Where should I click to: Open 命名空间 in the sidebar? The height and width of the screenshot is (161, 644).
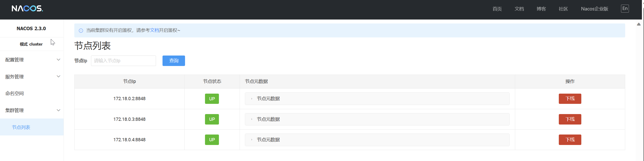(x=32, y=93)
